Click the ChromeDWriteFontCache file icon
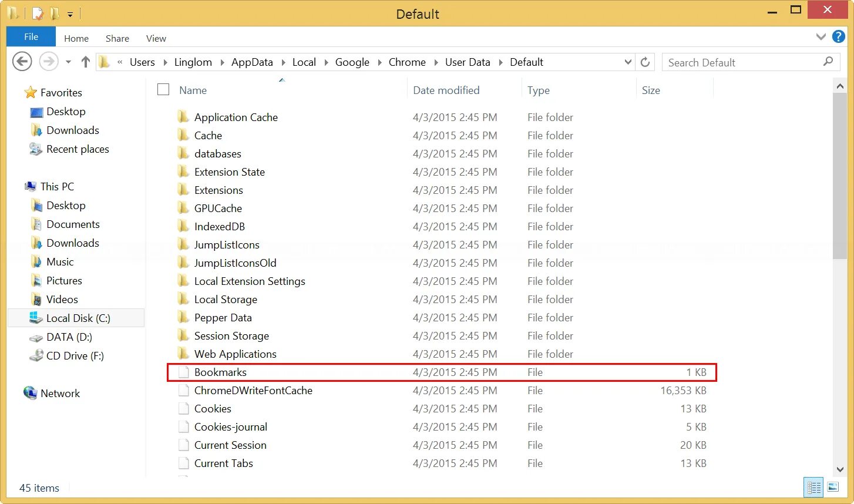Viewport: 854px width, 504px height. (184, 390)
